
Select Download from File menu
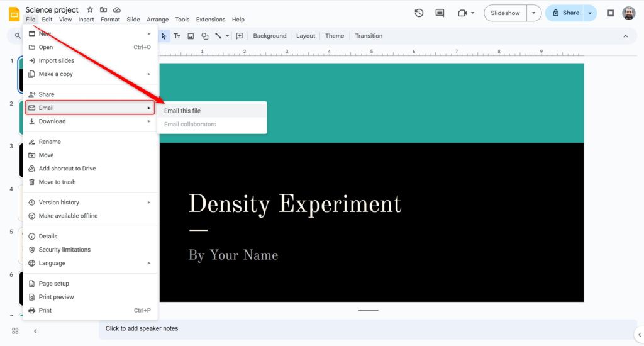(x=52, y=121)
